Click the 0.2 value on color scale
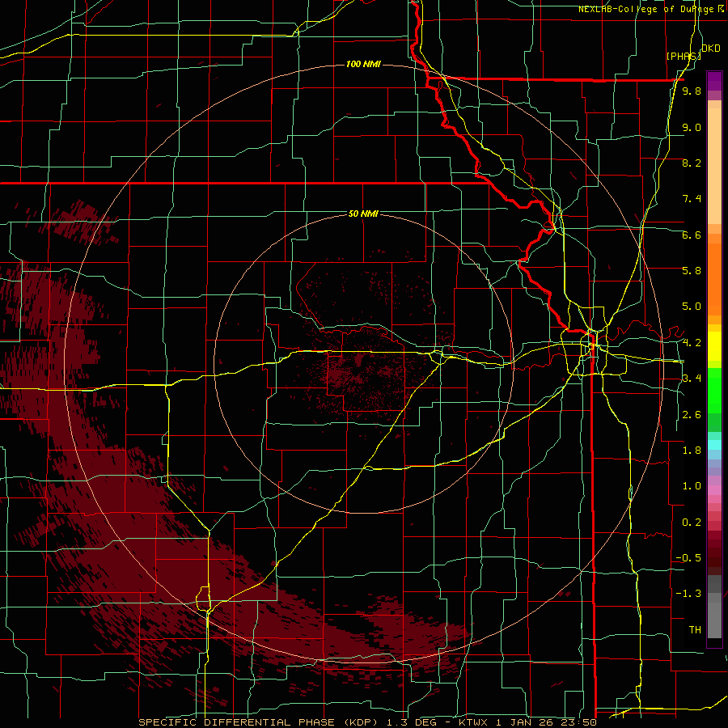The width and height of the screenshot is (728, 728). tap(692, 523)
